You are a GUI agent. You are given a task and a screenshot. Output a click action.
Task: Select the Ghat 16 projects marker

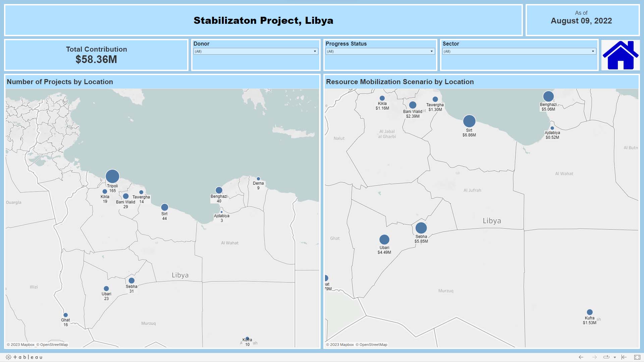[x=66, y=315]
